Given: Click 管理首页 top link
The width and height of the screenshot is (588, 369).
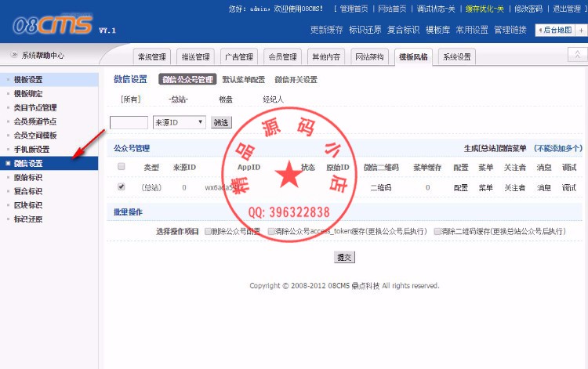Looking at the screenshot, I should (354, 9).
